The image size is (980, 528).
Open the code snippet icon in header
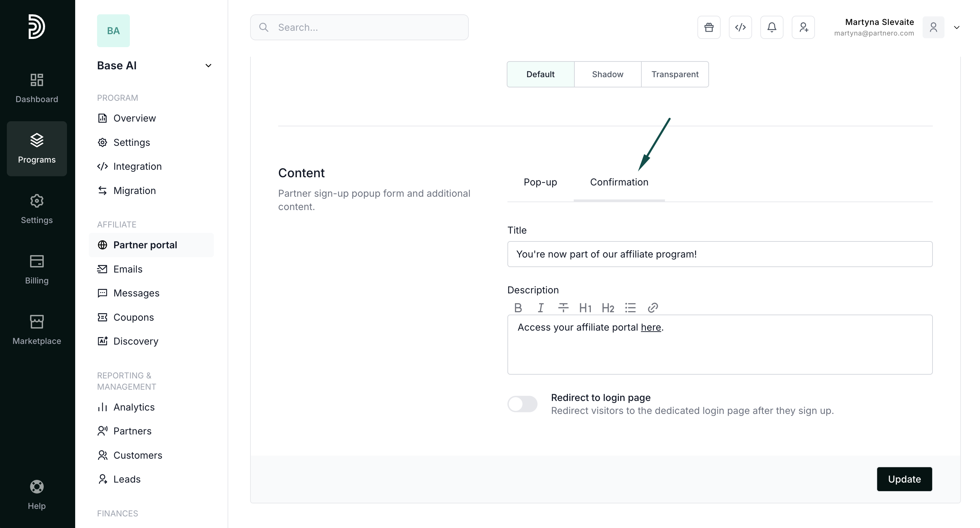740,27
